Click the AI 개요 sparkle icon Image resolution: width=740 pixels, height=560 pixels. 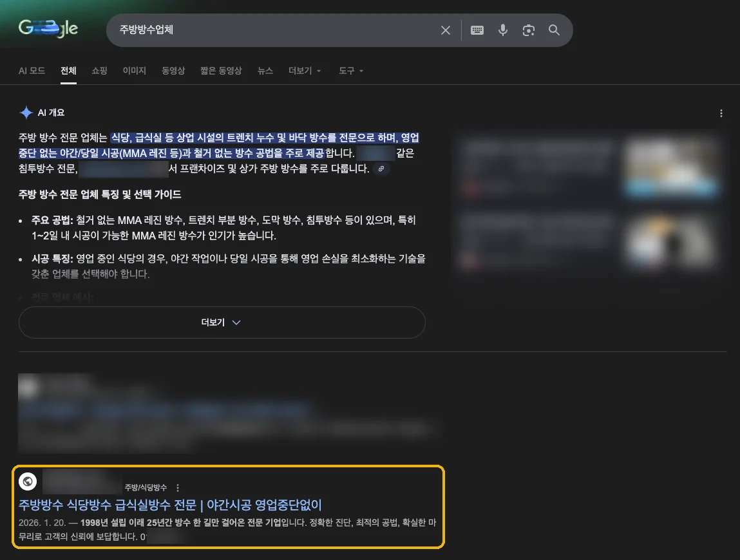(26, 113)
